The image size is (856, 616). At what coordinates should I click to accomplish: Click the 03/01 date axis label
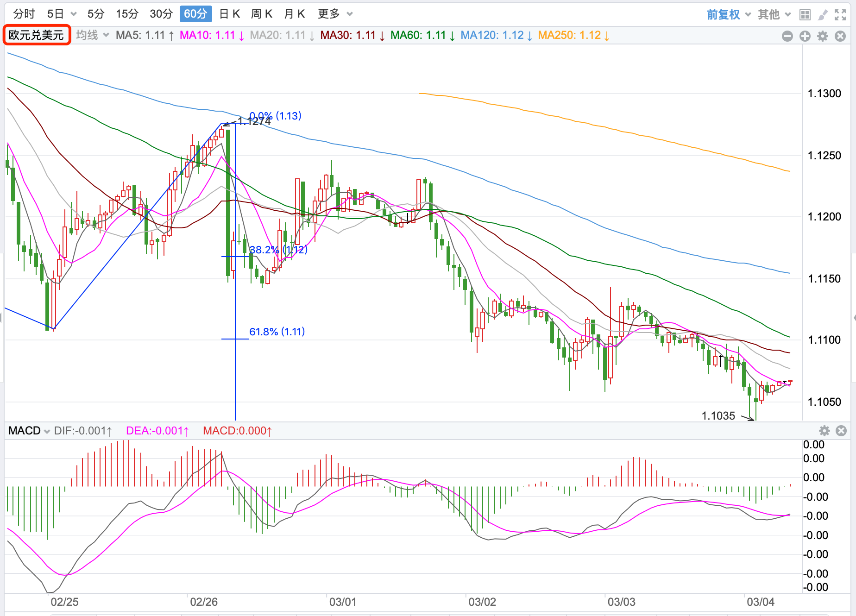(x=343, y=602)
